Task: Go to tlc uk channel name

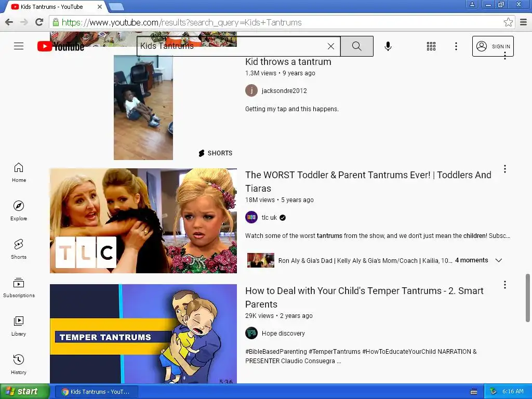Action: coord(269,218)
